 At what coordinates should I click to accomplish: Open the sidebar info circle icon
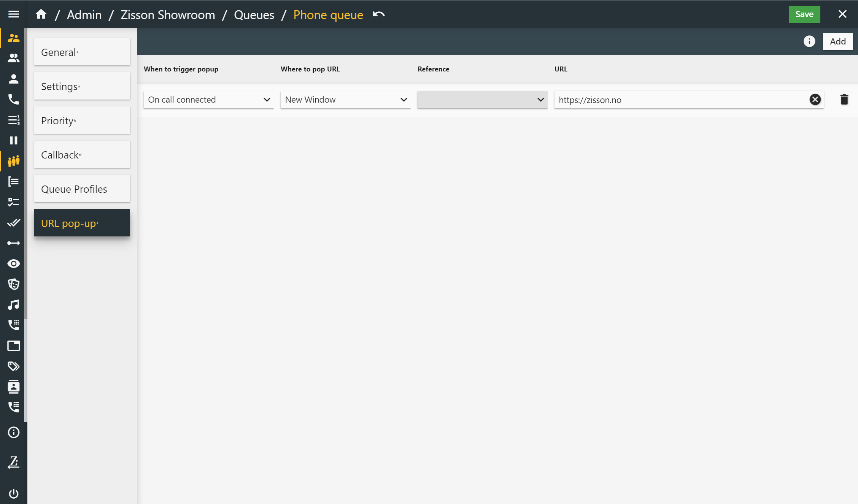14,432
